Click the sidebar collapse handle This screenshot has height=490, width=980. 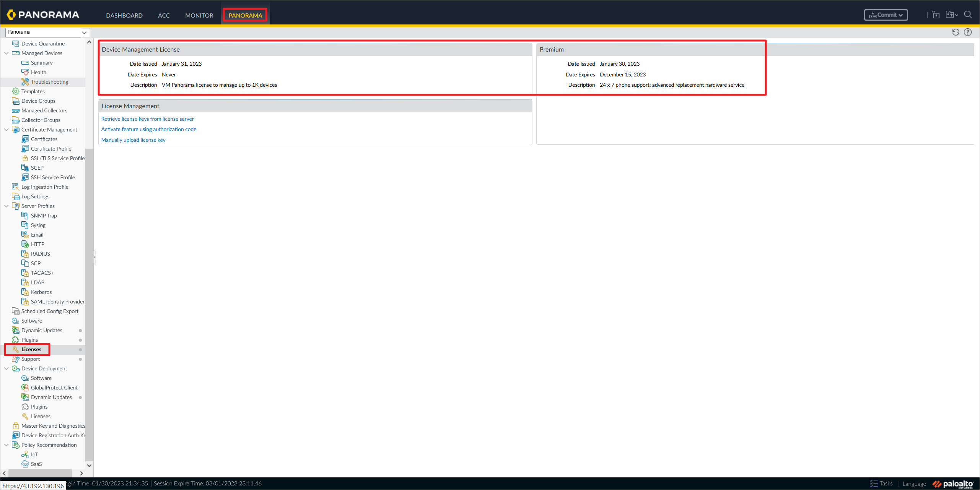(x=94, y=257)
